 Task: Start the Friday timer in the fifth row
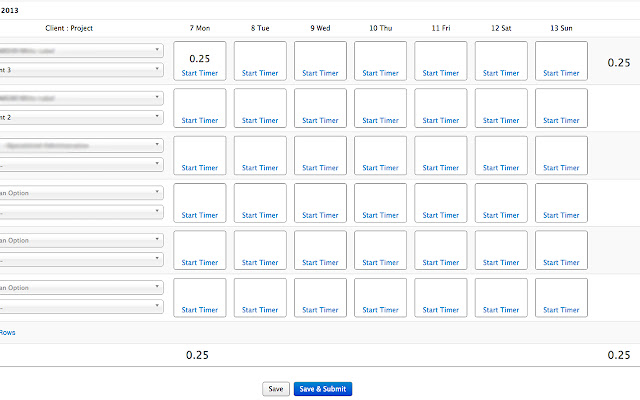click(x=441, y=263)
